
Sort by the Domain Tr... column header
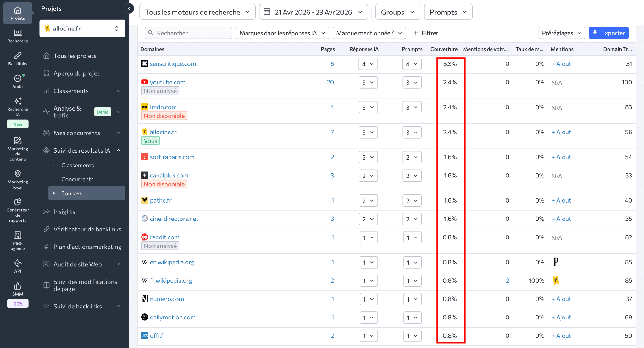[617, 49]
